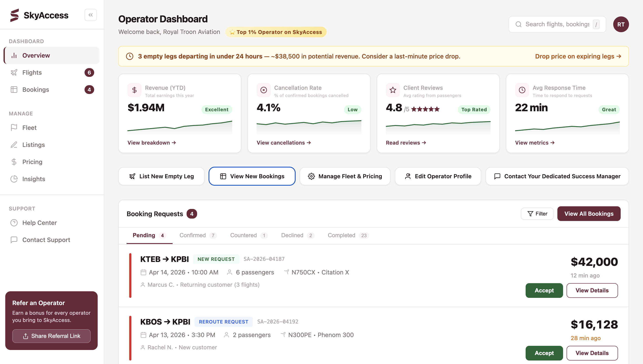Click the RT user avatar
Viewport: 643px width, 364px height.
click(x=621, y=25)
